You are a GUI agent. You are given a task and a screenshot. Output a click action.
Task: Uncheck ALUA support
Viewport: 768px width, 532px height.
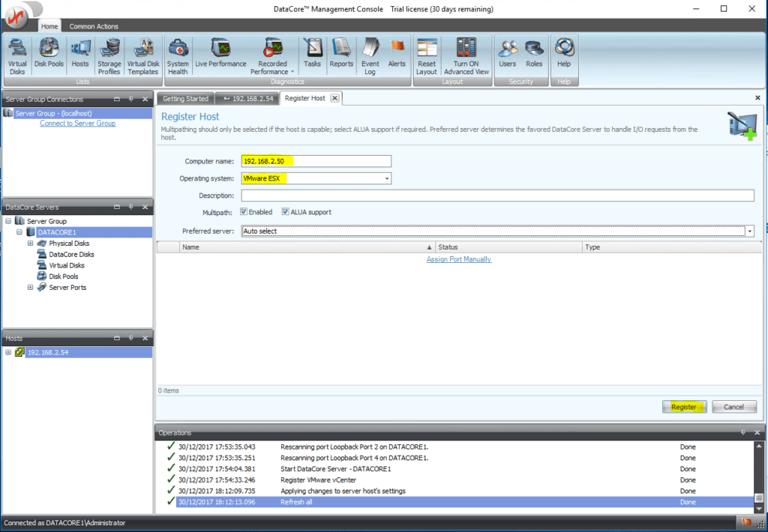coord(286,211)
